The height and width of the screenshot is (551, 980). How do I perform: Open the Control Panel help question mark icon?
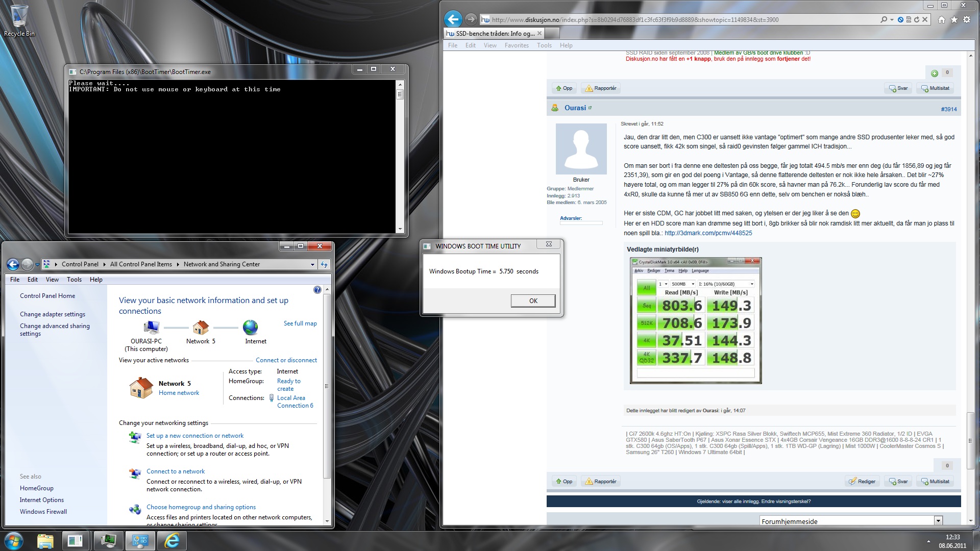[317, 290]
